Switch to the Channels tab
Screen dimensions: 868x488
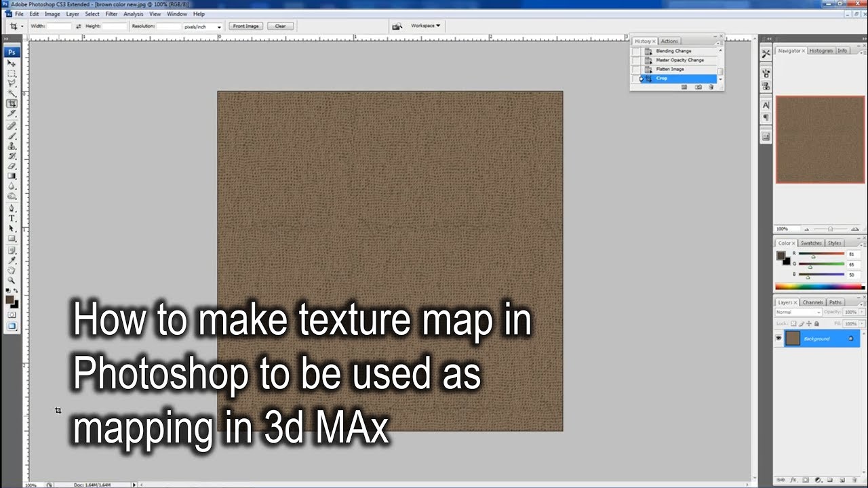[x=812, y=302]
